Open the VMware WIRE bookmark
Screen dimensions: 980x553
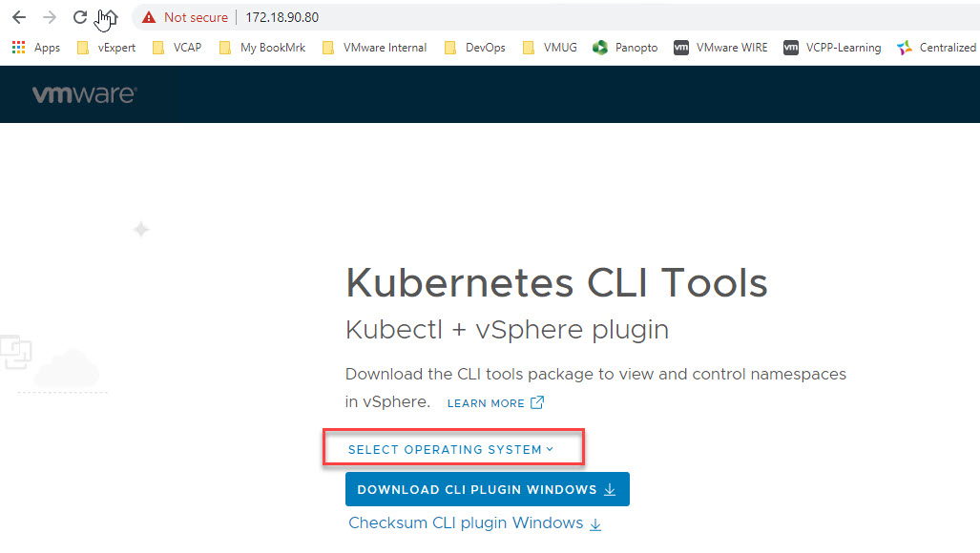click(720, 48)
